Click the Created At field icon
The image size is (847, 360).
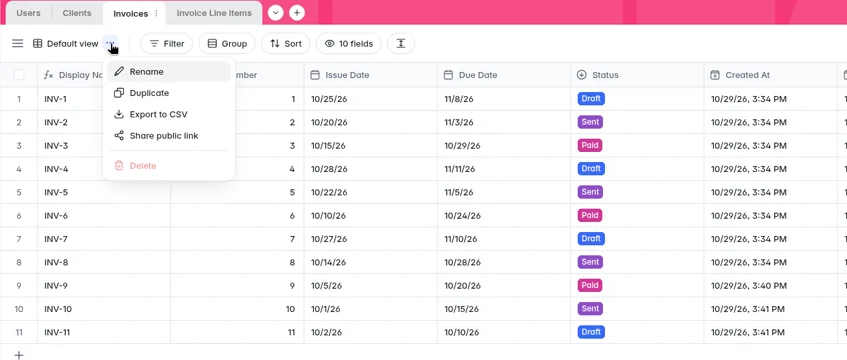(x=715, y=75)
